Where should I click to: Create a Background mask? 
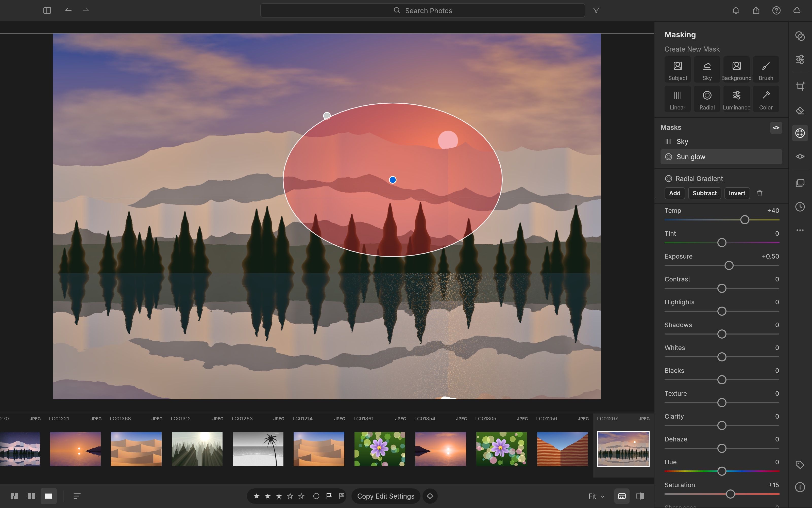pyautogui.click(x=736, y=70)
